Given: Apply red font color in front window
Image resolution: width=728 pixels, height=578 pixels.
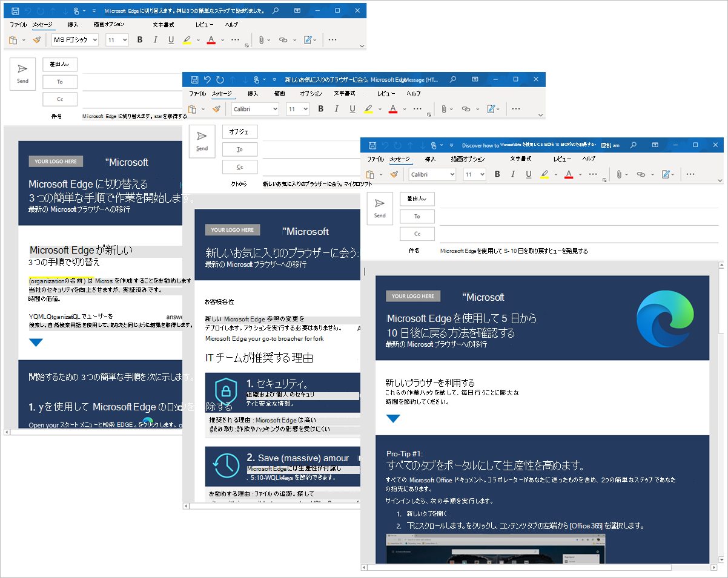Looking at the screenshot, I should (569, 174).
